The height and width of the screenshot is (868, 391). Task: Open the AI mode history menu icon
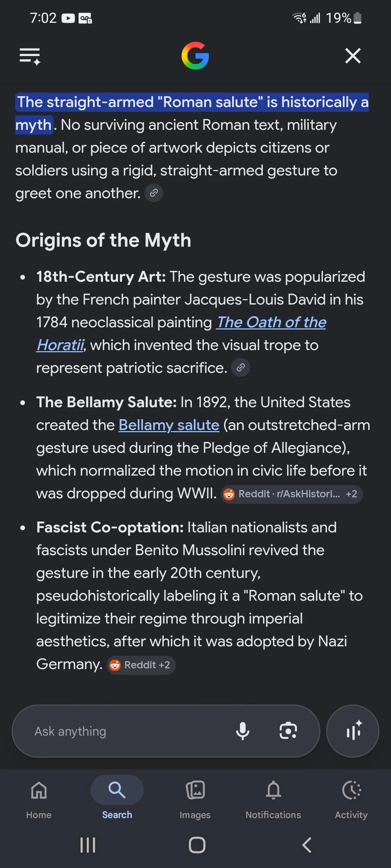(30, 56)
